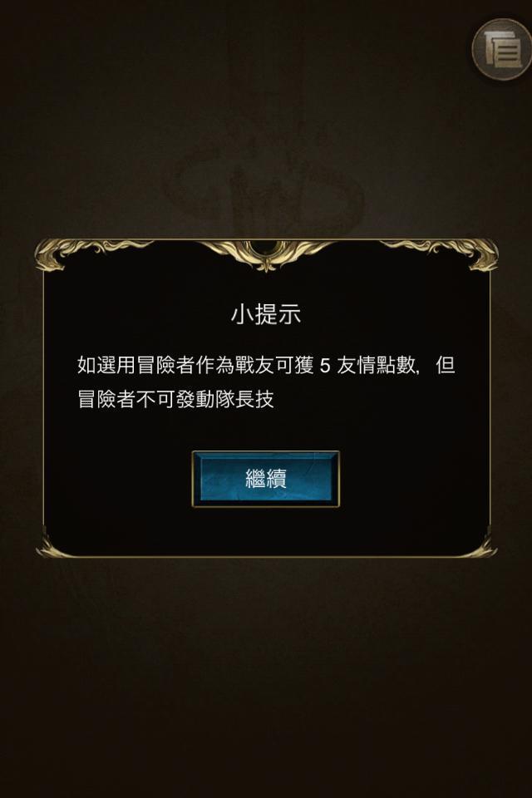Click empty black area left of 繼續 button

[x=117, y=479]
